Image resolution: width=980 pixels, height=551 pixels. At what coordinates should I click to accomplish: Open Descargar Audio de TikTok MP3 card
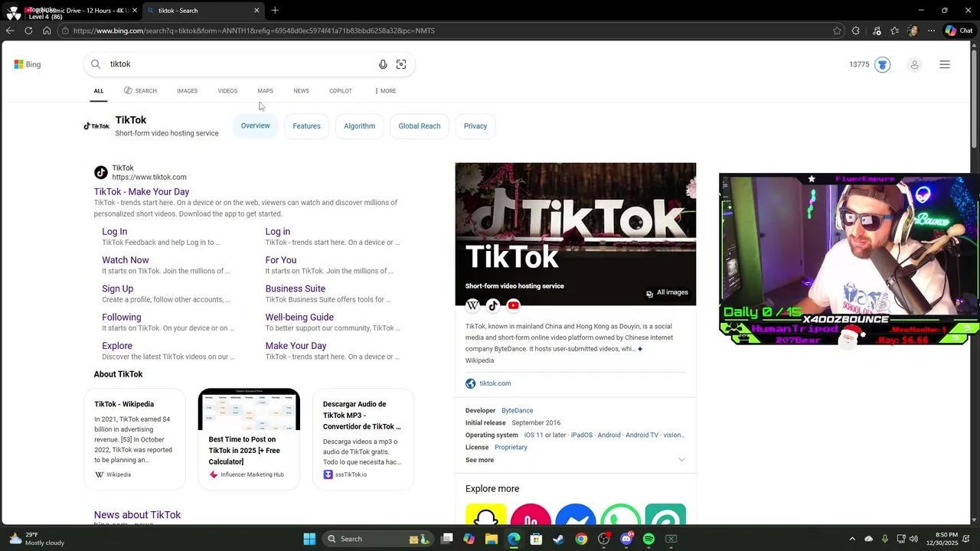363,439
